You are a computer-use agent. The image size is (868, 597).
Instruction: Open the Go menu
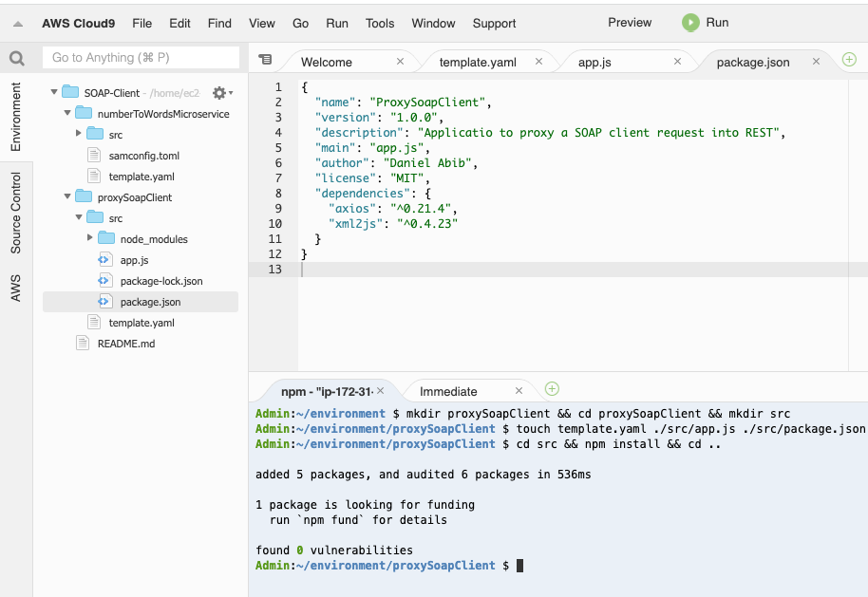pos(301,23)
